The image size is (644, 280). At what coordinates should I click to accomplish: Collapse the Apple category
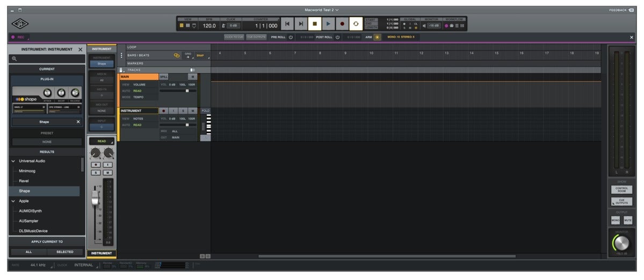coord(13,201)
